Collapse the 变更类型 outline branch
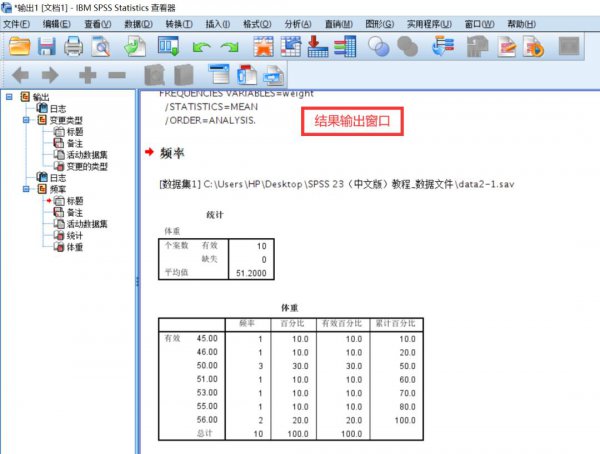This screenshot has width=600, height=454. (26, 120)
